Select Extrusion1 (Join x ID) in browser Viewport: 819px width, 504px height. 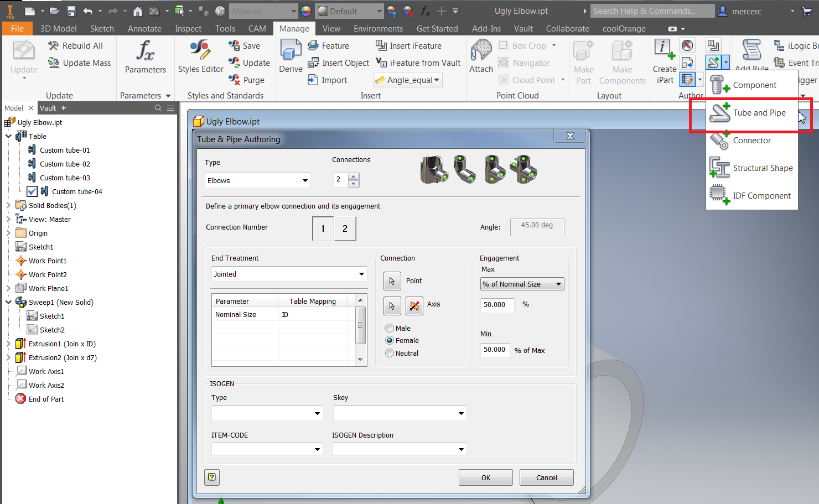coord(62,344)
